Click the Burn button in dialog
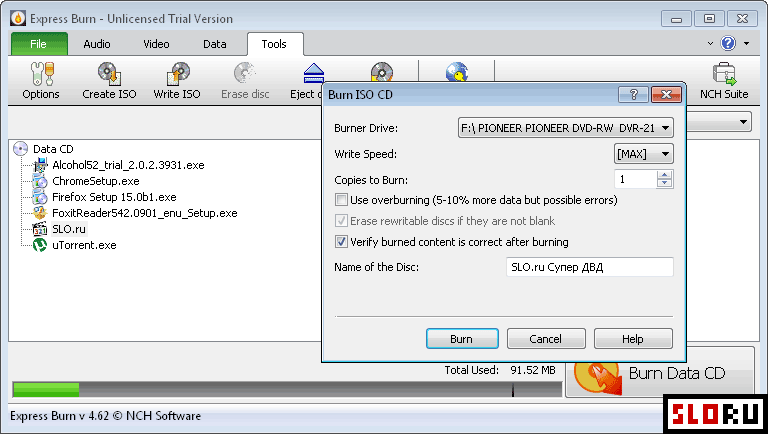This screenshot has width=768, height=434. pyautogui.click(x=462, y=338)
